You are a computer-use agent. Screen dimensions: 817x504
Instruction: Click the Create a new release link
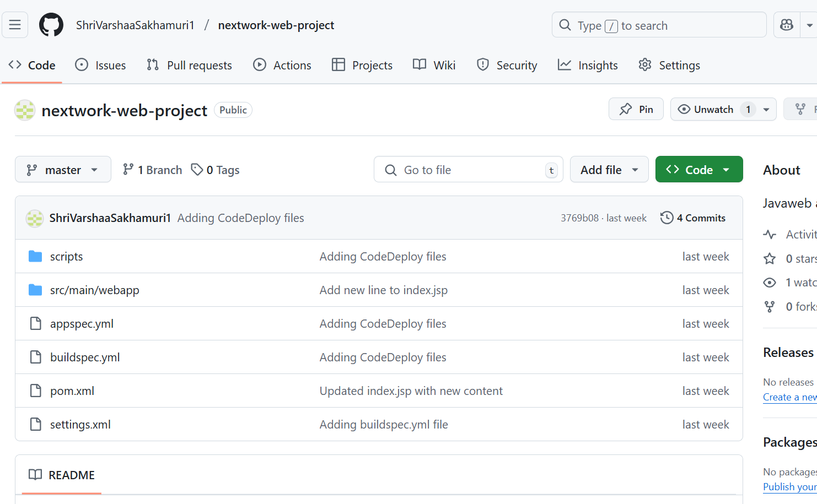tap(789, 397)
